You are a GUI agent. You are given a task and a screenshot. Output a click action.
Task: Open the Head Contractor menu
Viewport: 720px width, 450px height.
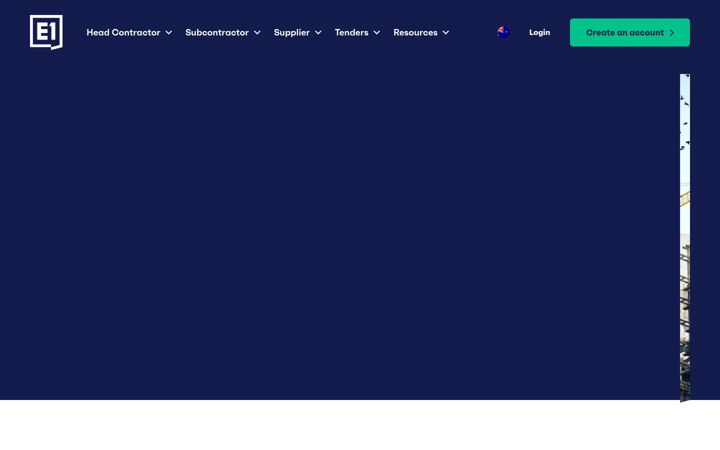[x=123, y=33]
